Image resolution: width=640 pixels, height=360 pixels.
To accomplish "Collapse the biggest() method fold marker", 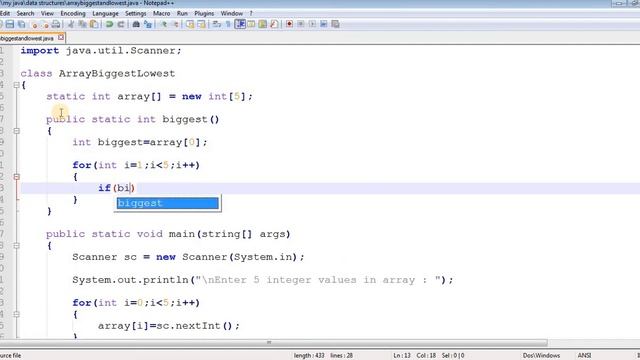I will tap(16, 131).
